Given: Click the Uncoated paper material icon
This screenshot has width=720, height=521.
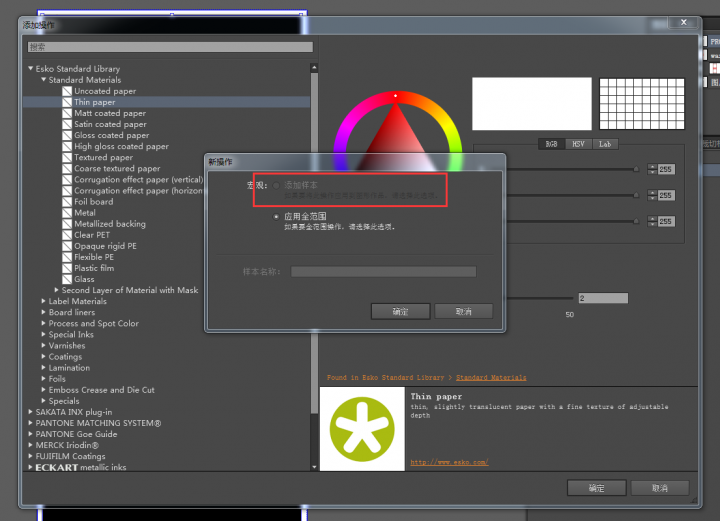Looking at the screenshot, I should [x=67, y=91].
